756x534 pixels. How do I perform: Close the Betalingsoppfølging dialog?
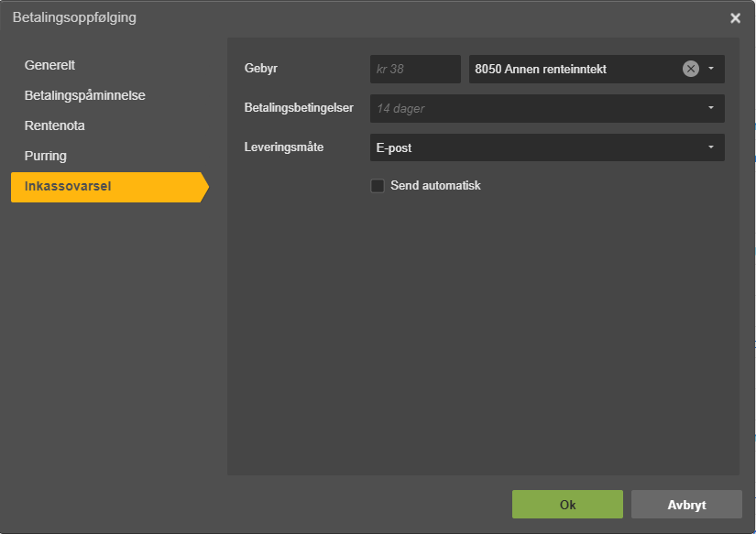tap(735, 17)
